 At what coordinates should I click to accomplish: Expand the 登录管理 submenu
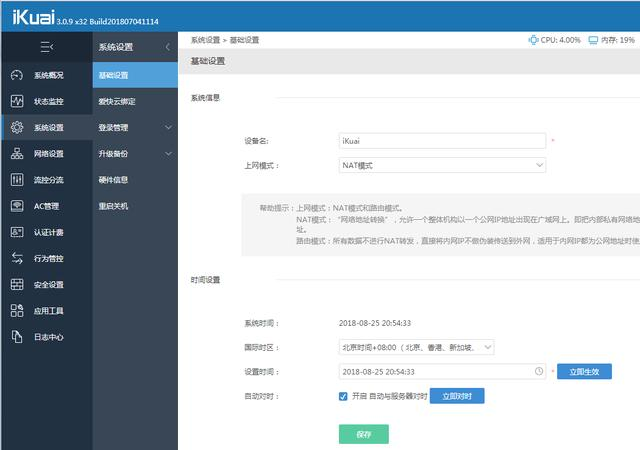pos(134,127)
